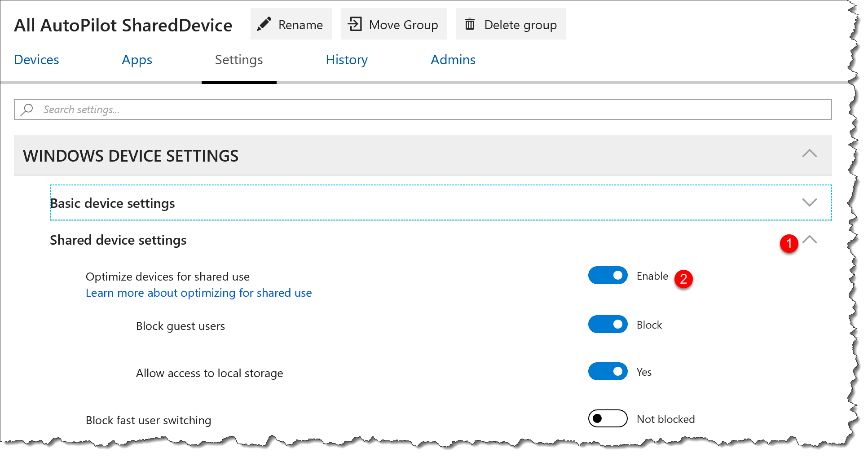Open Learn more about optimizing for shared use
The image size is (868, 457).
pos(198,293)
